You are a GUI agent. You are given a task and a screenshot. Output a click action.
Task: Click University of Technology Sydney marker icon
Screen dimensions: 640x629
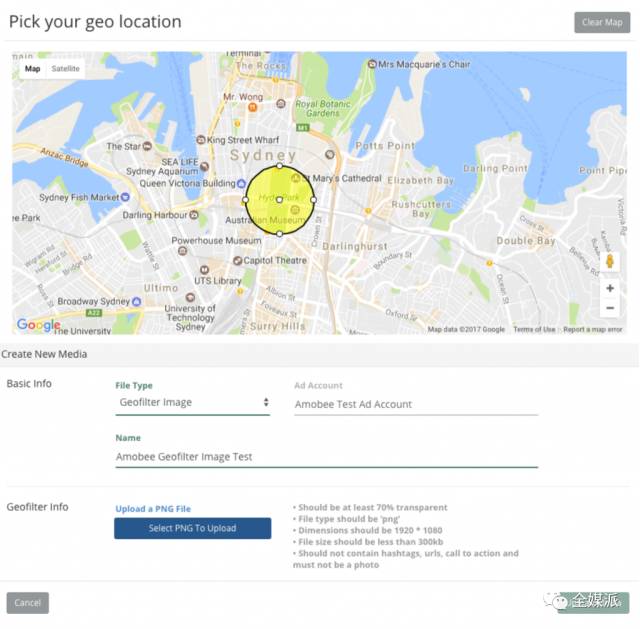190,297
